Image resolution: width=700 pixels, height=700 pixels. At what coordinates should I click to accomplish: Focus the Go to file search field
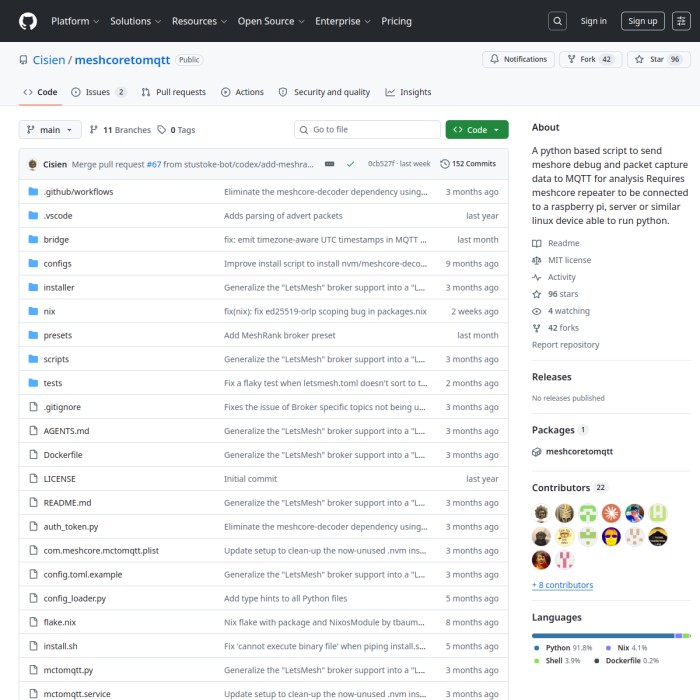[367, 129]
